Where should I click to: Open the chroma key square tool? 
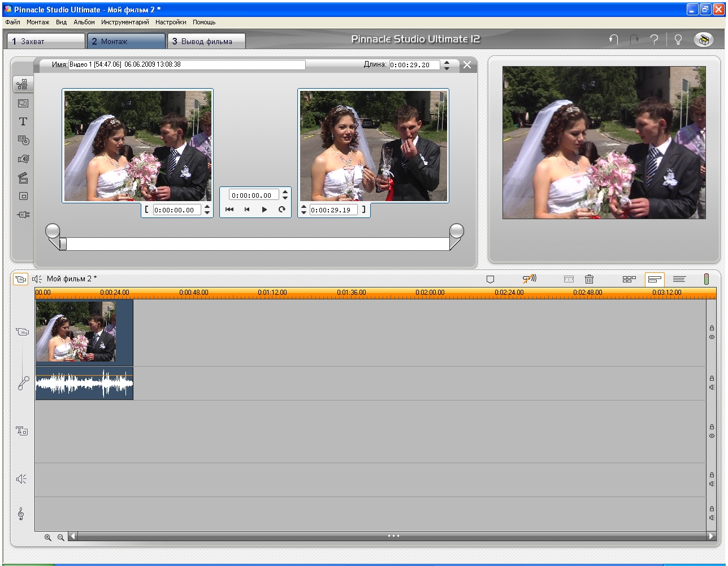click(23, 196)
